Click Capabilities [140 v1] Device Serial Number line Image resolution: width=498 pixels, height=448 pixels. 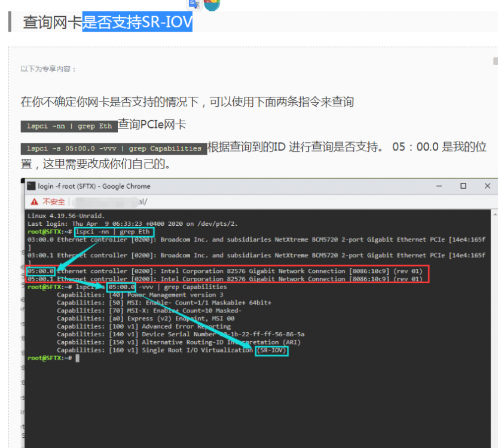tap(181, 335)
